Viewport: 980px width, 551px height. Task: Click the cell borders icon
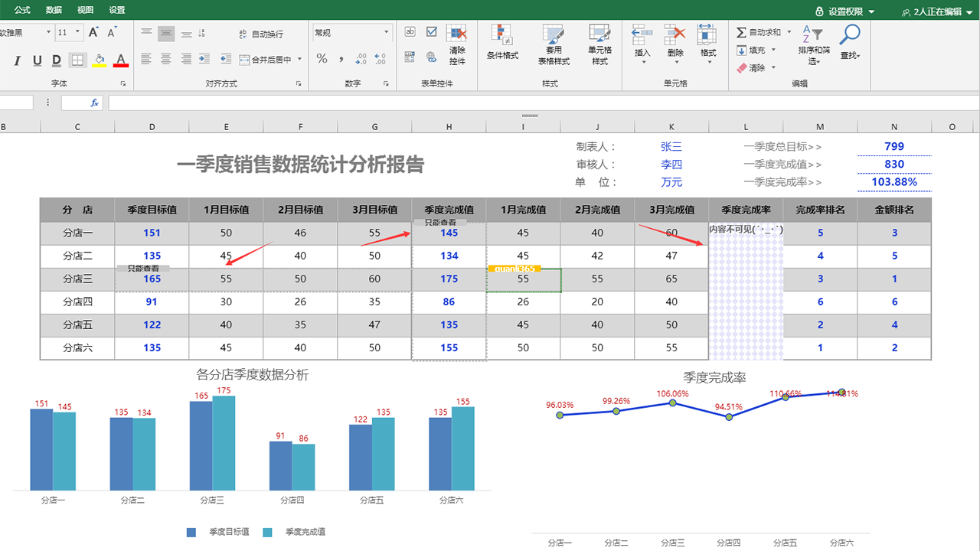pyautogui.click(x=77, y=60)
